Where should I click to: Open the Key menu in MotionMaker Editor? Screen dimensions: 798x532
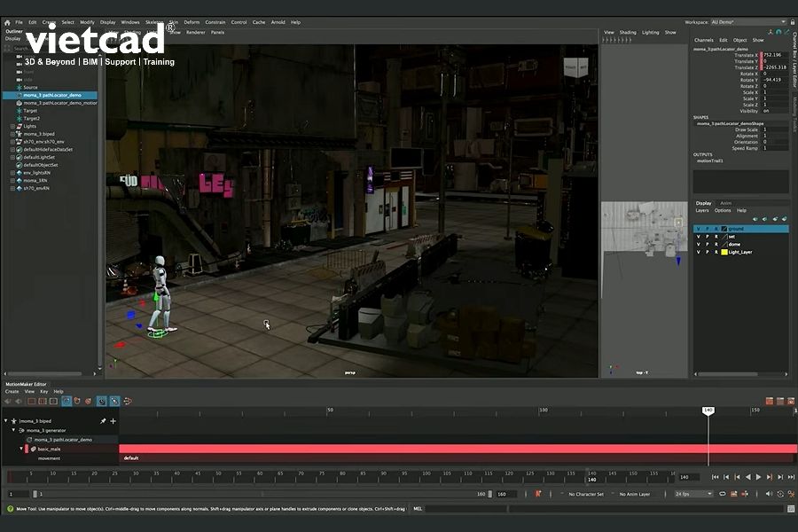coord(43,392)
